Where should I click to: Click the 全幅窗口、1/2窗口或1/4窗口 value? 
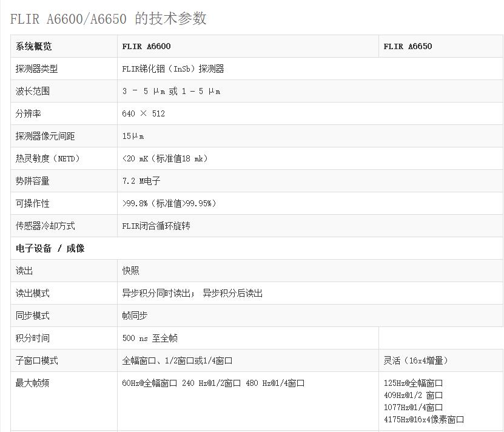pos(177,360)
